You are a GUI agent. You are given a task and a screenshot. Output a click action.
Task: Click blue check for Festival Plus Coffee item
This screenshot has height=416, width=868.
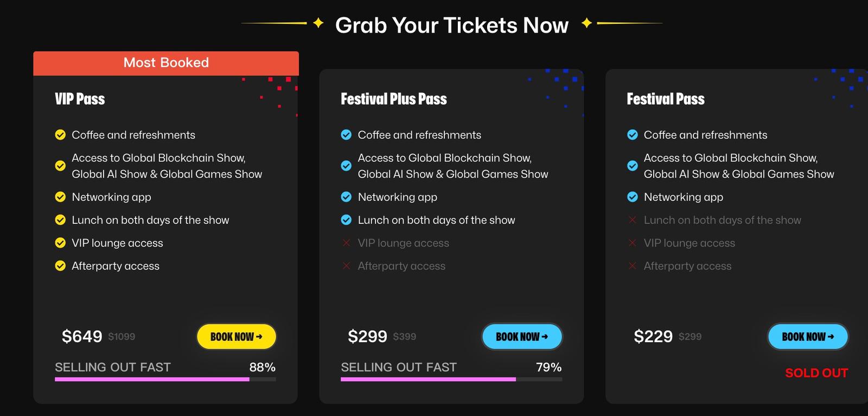(346, 135)
